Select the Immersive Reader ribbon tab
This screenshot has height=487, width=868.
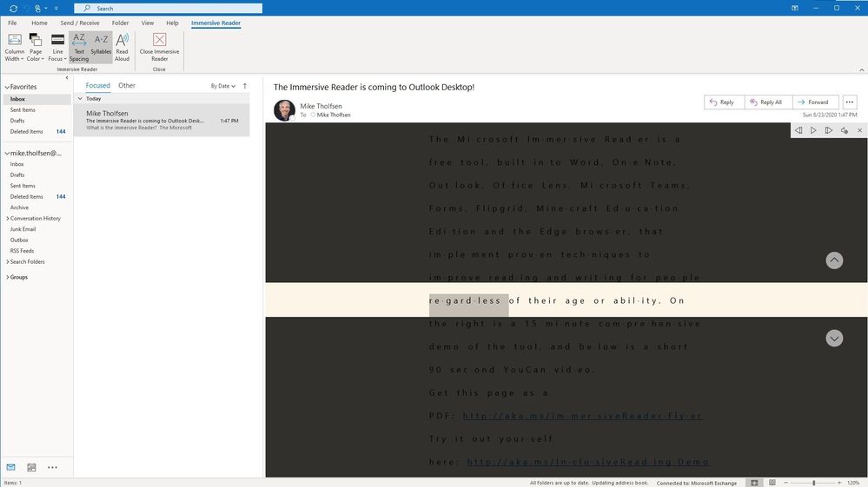[215, 23]
